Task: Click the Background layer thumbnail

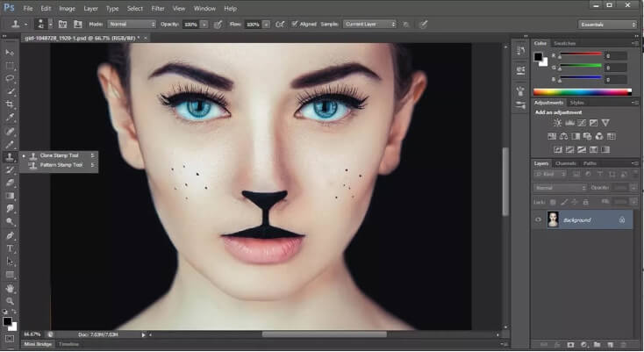Action: [x=553, y=219]
